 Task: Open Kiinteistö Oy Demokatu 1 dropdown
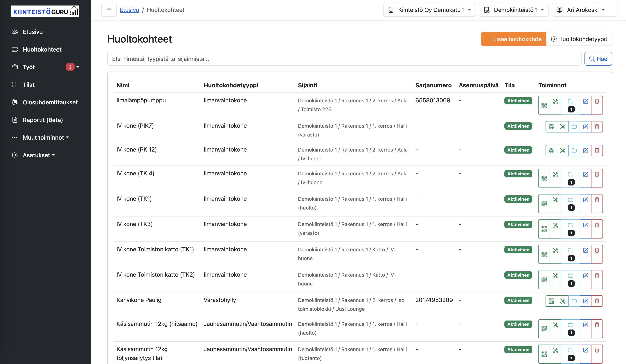click(429, 10)
